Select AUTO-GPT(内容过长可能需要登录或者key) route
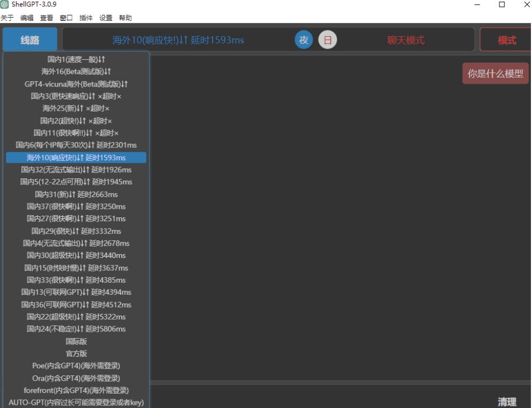The height and width of the screenshot is (408, 532). (76, 403)
